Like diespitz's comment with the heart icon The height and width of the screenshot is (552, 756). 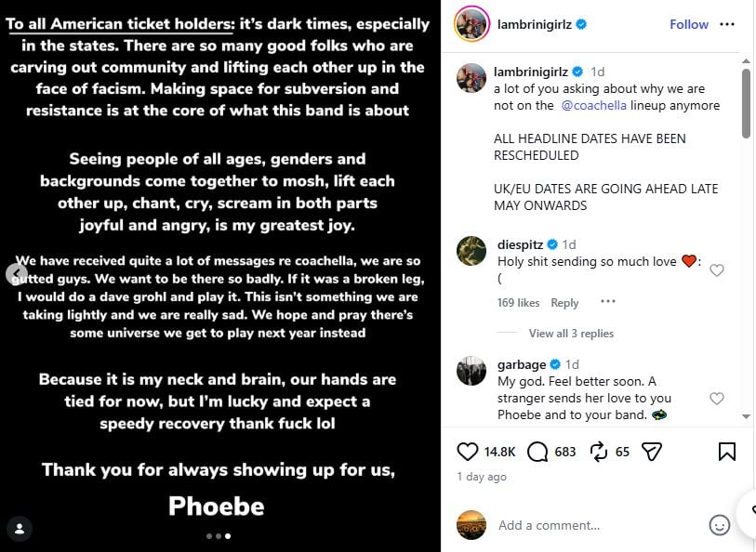[717, 270]
